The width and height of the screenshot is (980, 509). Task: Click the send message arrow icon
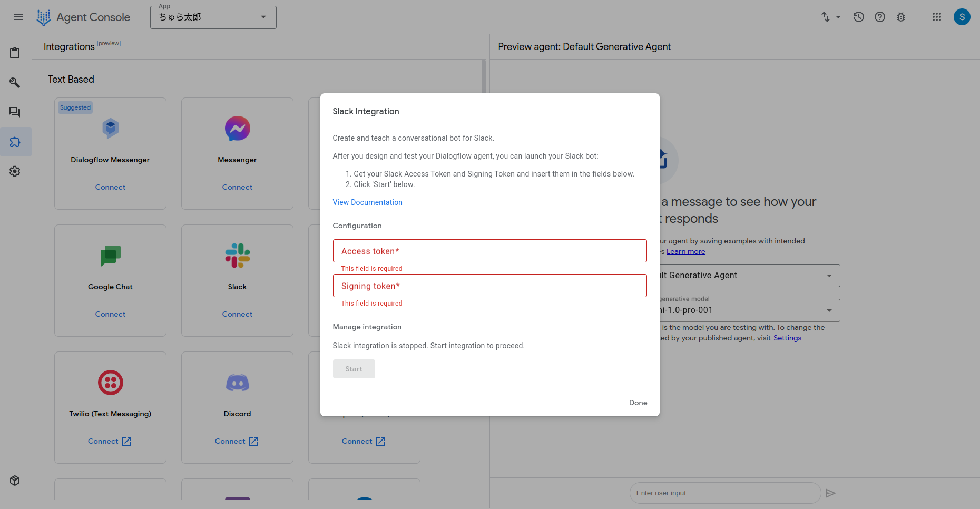pyautogui.click(x=830, y=493)
